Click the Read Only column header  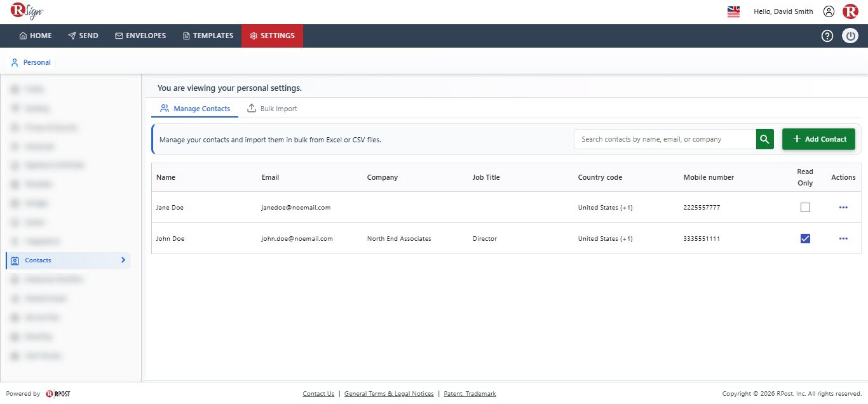(805, 177)
